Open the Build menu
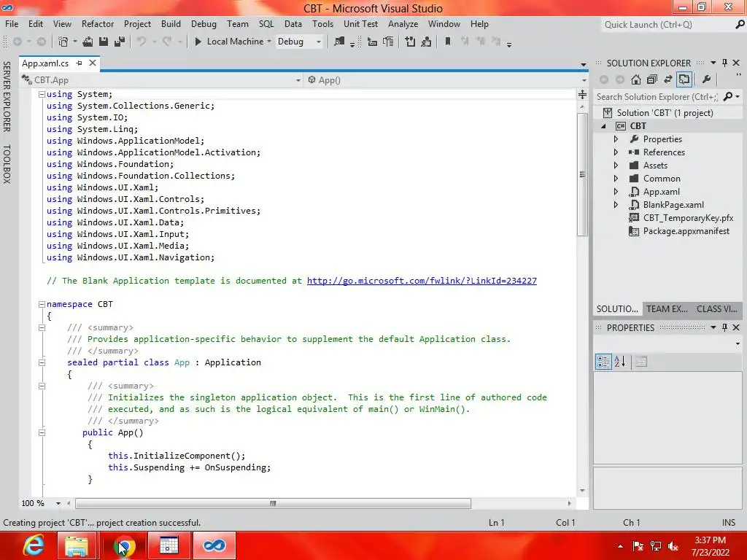Image resolution: width=747 pixels, height=560 pixels. click(171, 24)
